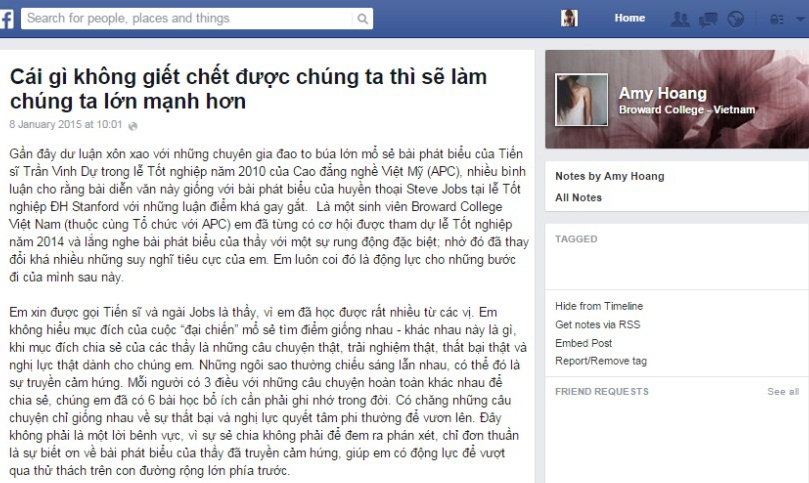Open Amy Hoang's profile thumbnail
Screen dimensions: 809x483
click(581, 100)
